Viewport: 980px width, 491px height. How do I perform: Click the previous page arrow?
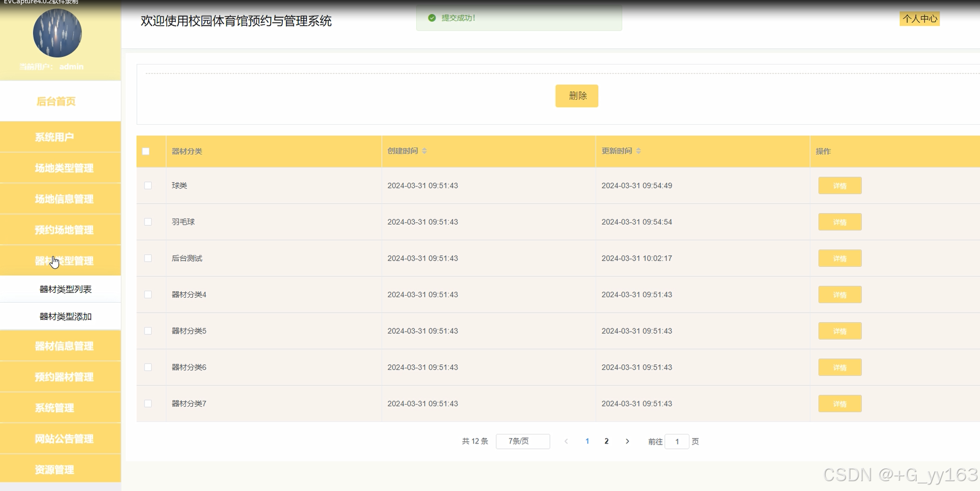566,441
